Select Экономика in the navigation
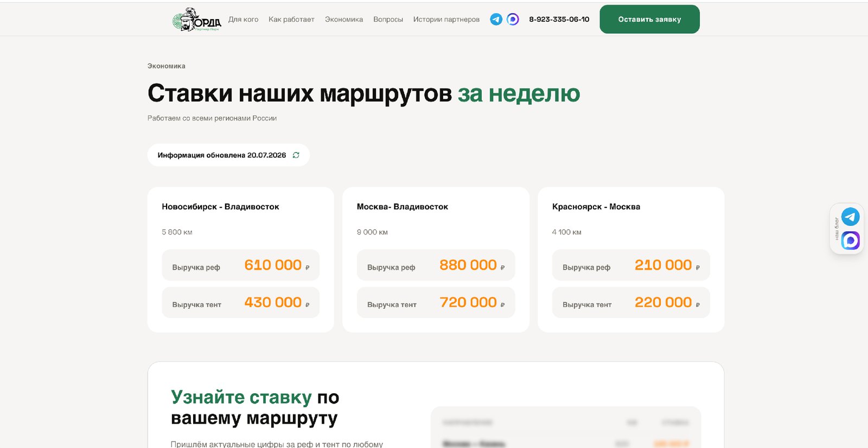868x448 pixels. click(344, 20)
